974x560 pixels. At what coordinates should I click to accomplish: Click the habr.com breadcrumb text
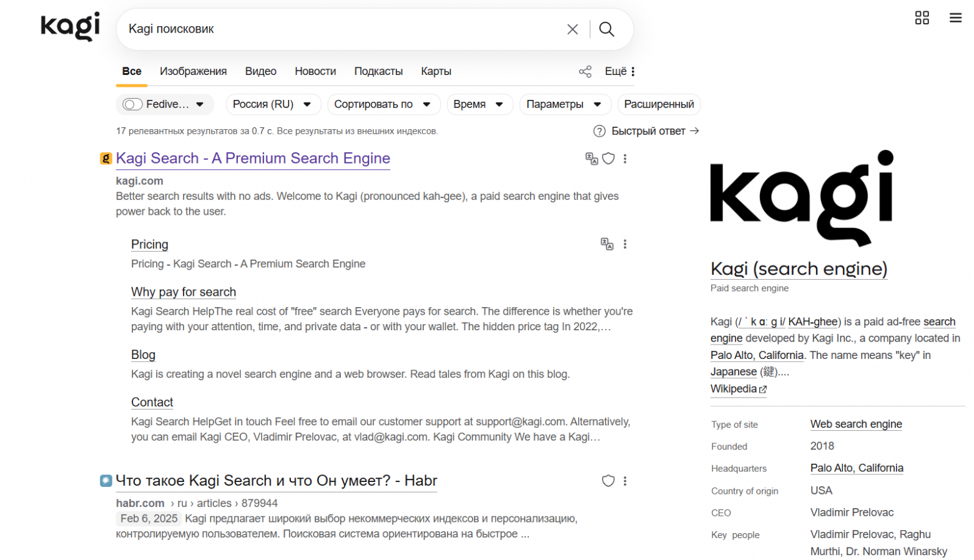(140, 503)
